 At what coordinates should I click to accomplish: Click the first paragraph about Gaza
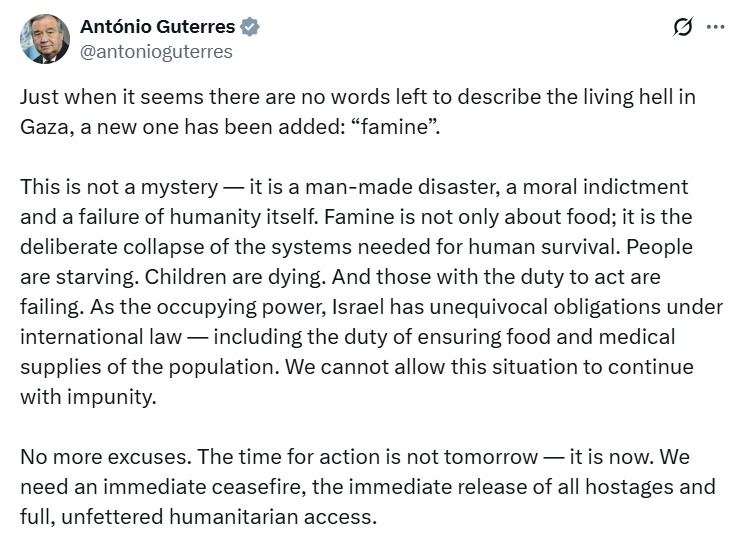[x=358, y=112]
